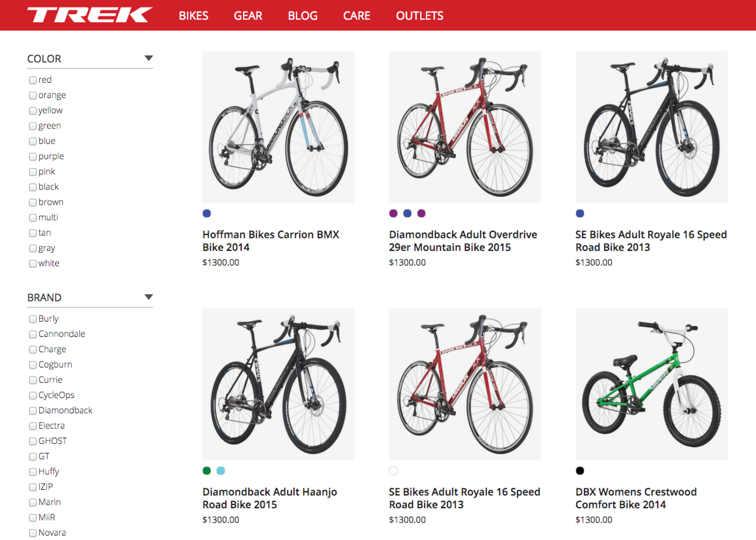Enable the black color filter
The image size is (756, 540).
coord(33,187)
